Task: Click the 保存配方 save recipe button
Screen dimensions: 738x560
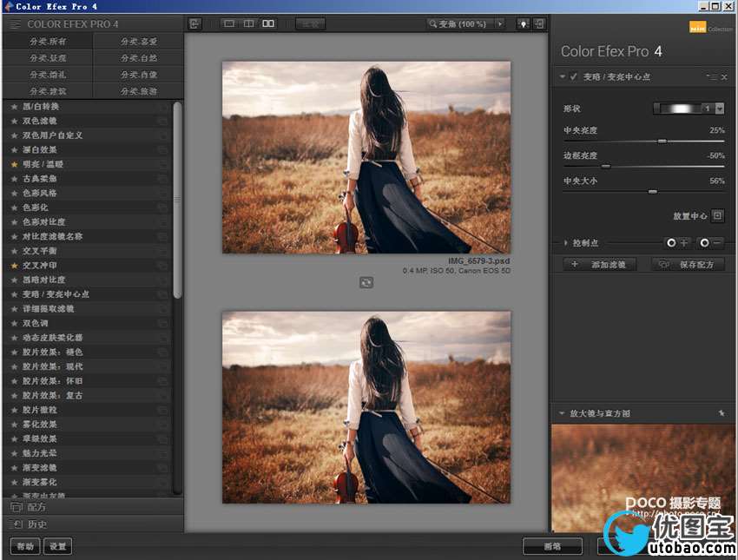Action: pyautogui.click(x=688, y=265)
